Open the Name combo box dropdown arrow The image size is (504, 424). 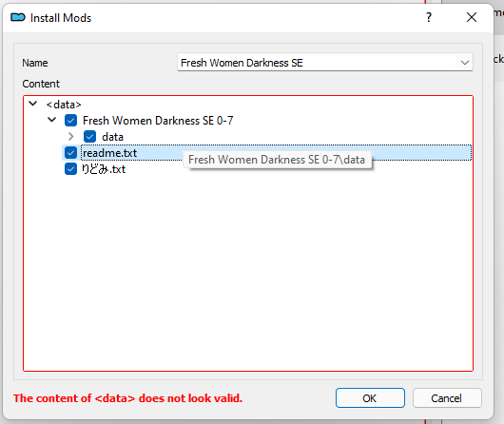click(x=464, y=63)
